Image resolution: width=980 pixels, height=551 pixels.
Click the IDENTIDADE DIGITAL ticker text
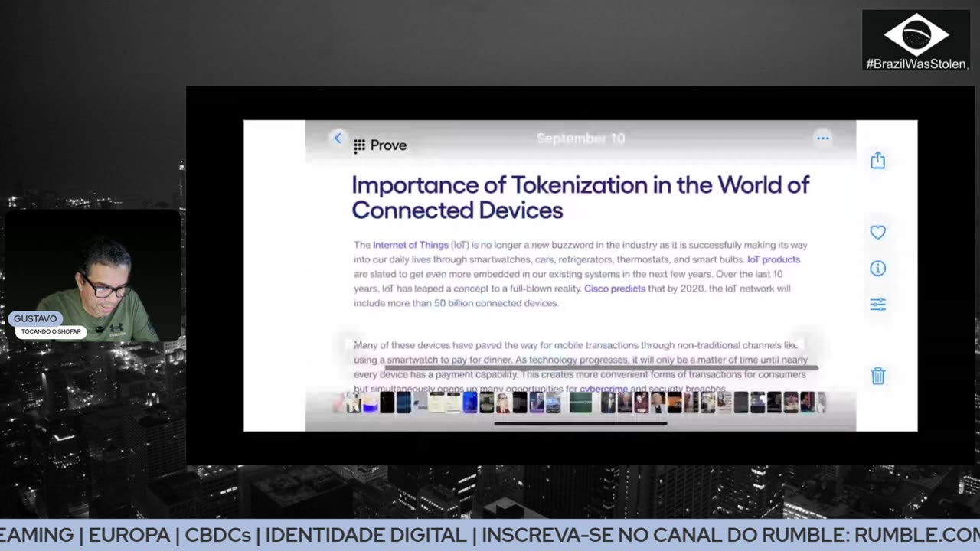[x=365, y=535]
